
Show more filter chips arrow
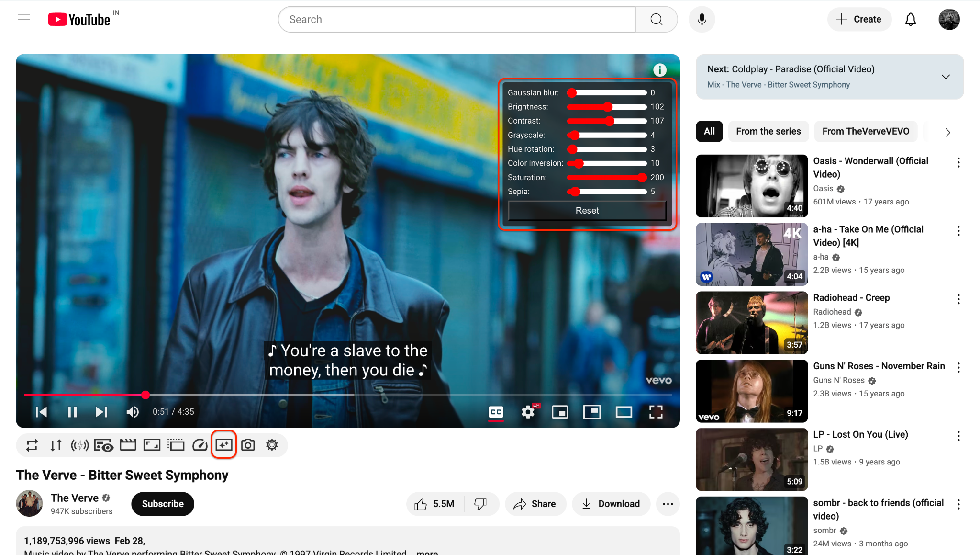pos(947,132)
